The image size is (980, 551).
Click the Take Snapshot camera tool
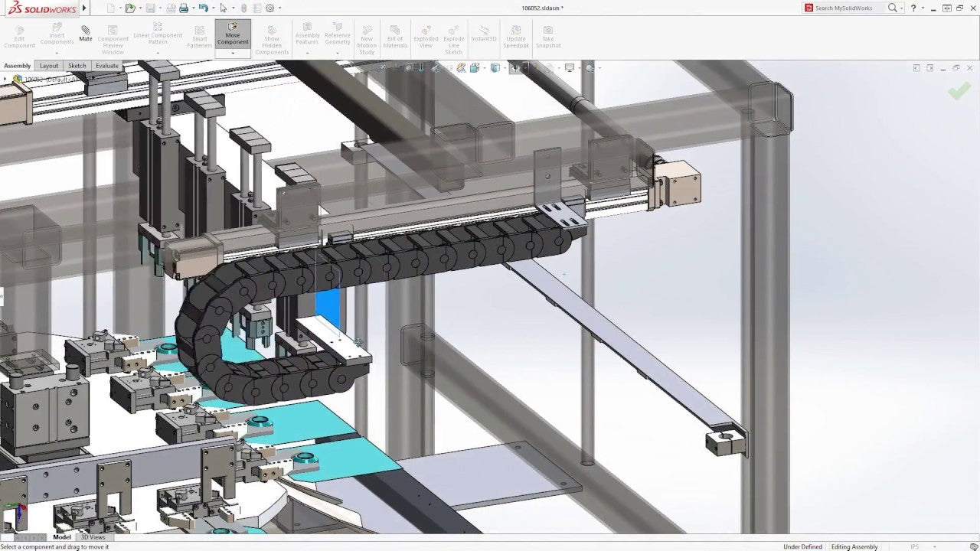[548, 36]
